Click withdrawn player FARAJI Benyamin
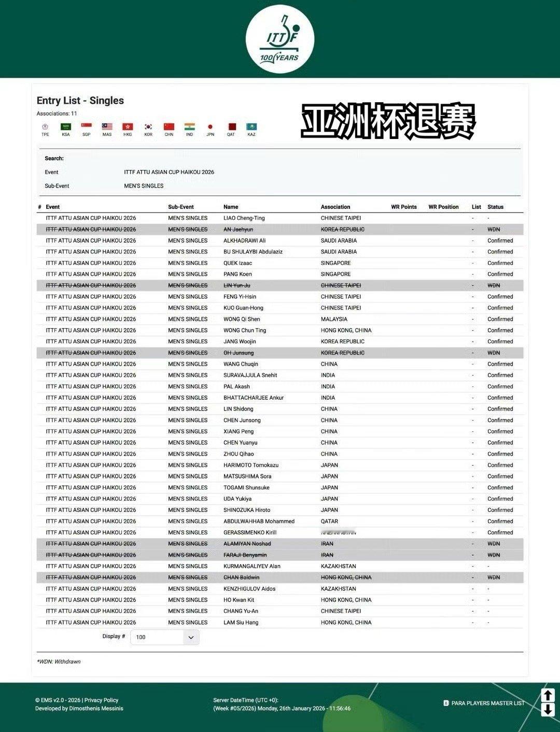 245,555
